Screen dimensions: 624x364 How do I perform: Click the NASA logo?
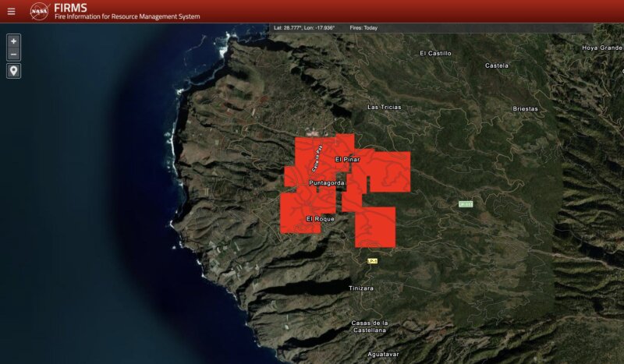coord(40,11)
